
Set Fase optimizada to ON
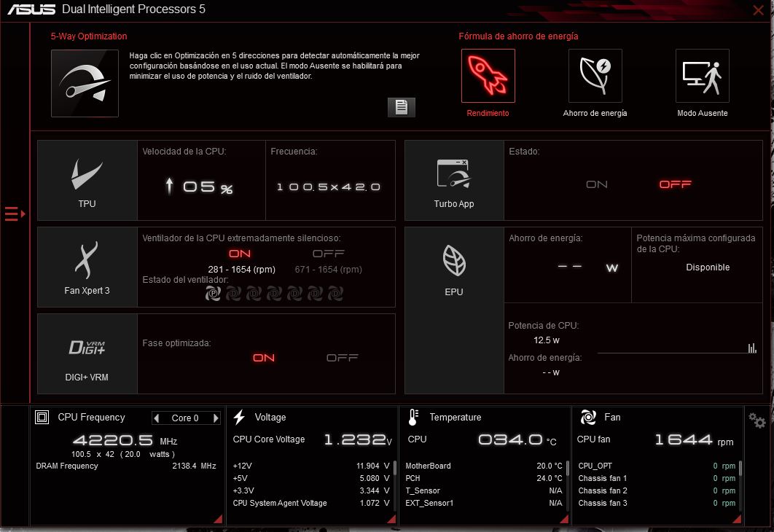pyautogui.click(x=264, y=358)
